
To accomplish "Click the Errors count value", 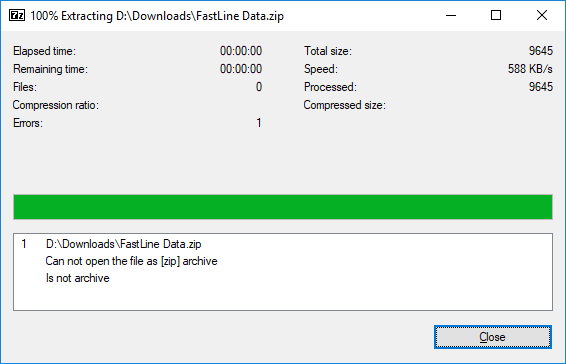I will coord(259,123).
